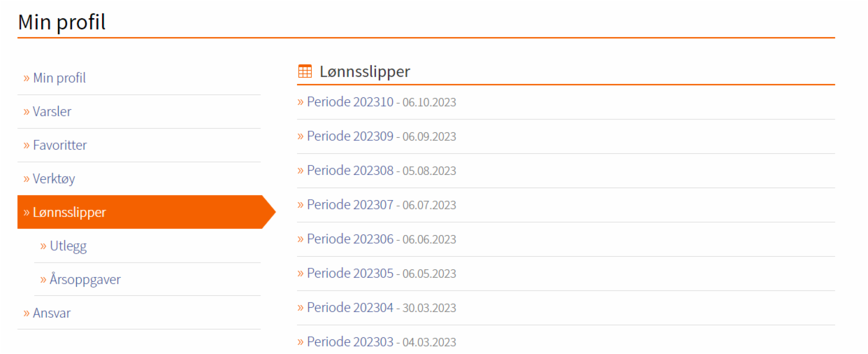Click the arrow bullet before Periode 202310
The image size is (868, 354).
301,101
